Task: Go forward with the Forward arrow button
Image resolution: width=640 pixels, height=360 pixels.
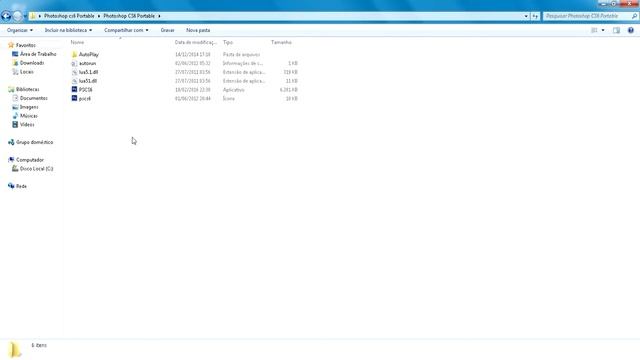Action: [x=18, y=16]
